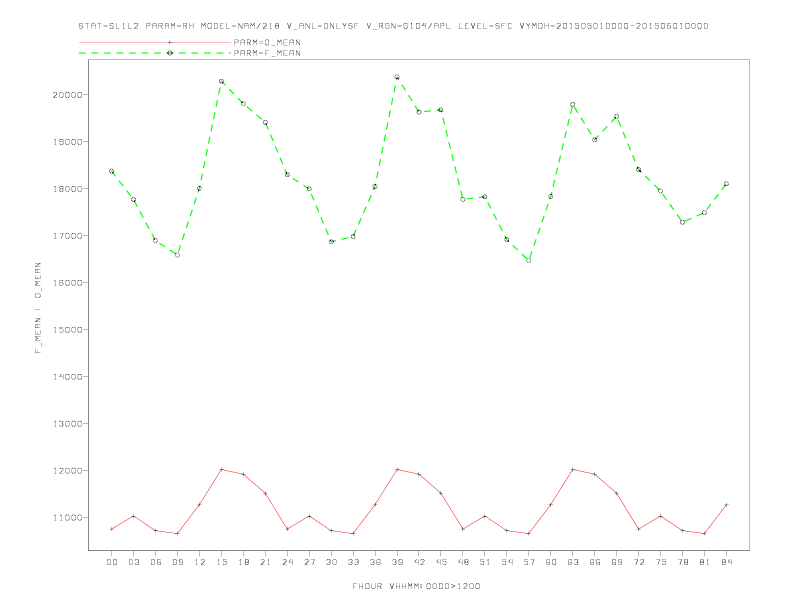The height and width of the screenshot is (612, 792).
Task: Click the F_MEAN peak marker at hour 63
Action: click(573, 105)
